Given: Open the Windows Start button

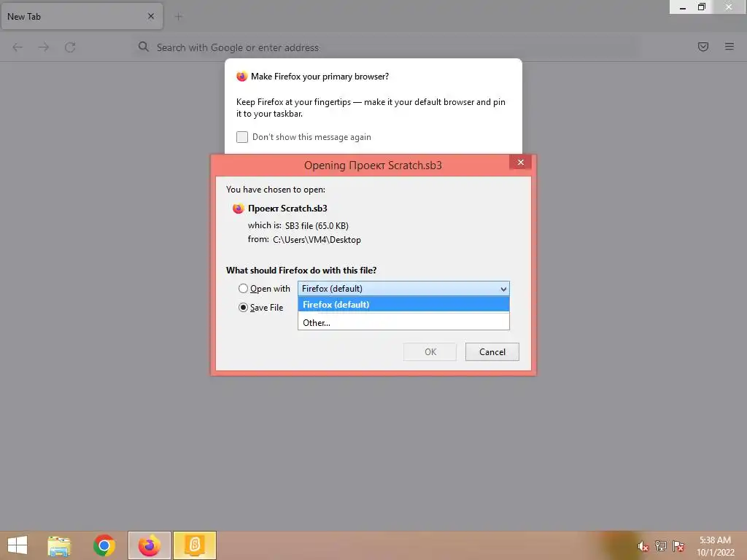Looking at the screenshot, I should [x=18, y=545].
